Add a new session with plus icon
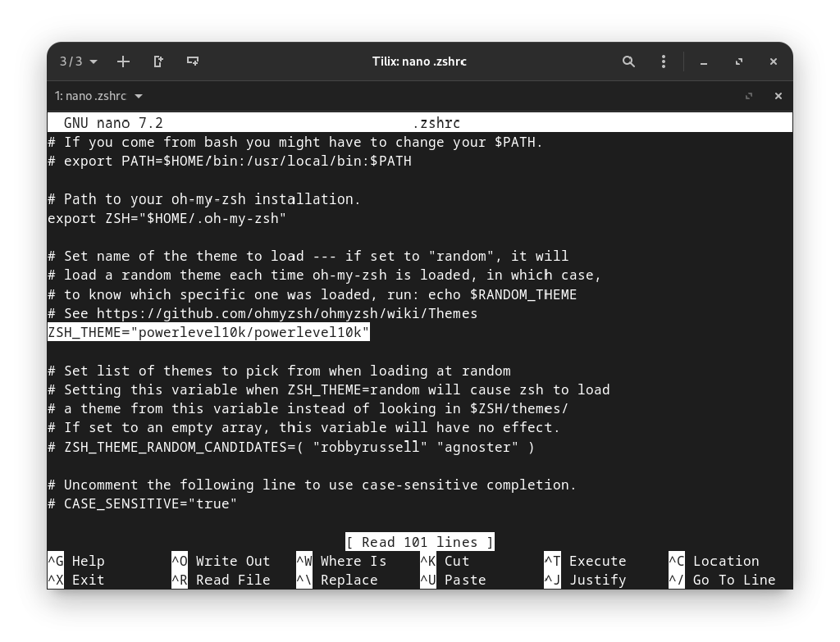This screenshot has width=840, height=642. point(123,61)
